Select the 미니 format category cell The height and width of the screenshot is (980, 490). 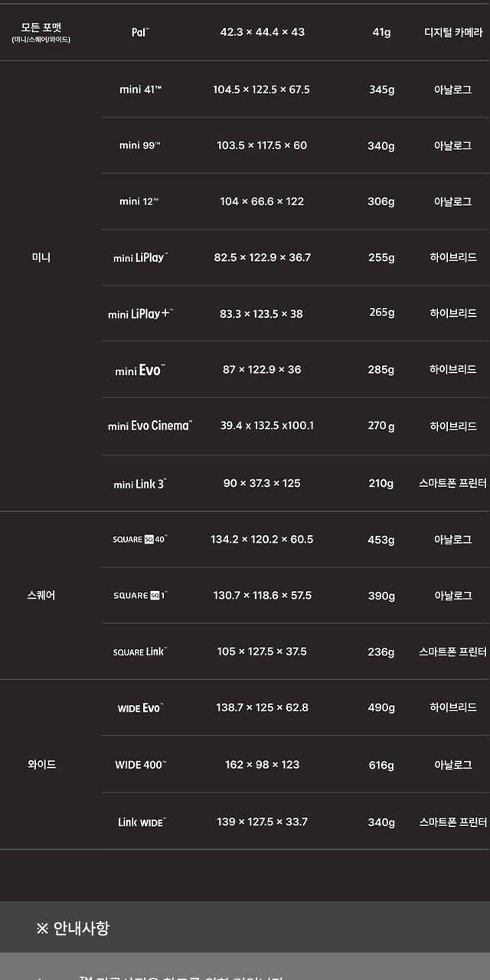click(41, 258)
